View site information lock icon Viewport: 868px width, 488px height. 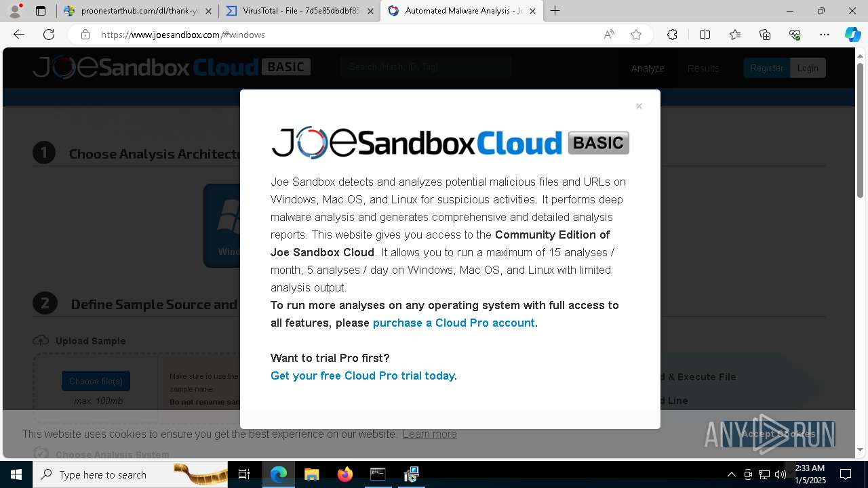click(x=85, y=35)
